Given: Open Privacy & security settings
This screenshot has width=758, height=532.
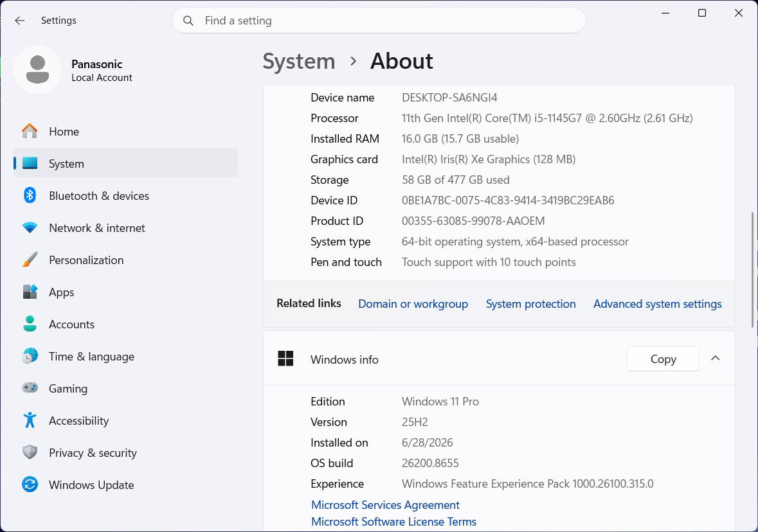Looking at the screenshot, I should (x=125, y=452).
